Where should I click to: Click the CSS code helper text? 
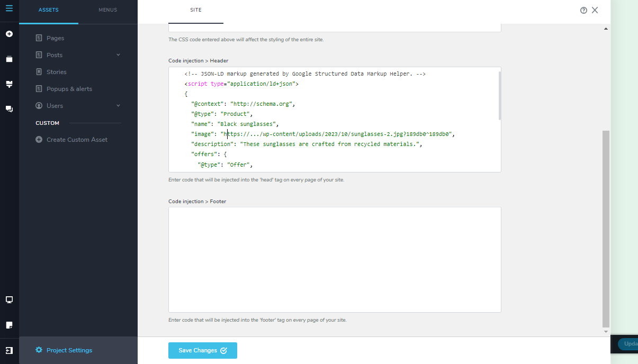tap(246, 40)
